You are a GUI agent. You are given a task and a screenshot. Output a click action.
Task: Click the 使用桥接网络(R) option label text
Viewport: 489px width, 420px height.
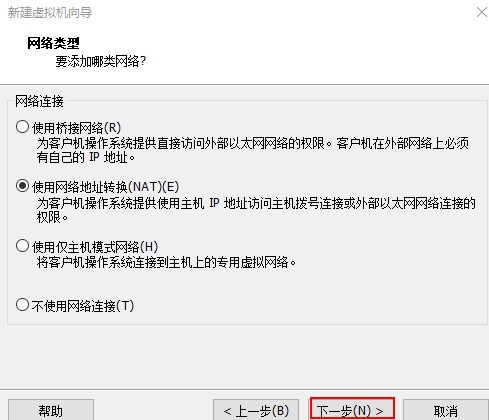(x=76, y=128)
